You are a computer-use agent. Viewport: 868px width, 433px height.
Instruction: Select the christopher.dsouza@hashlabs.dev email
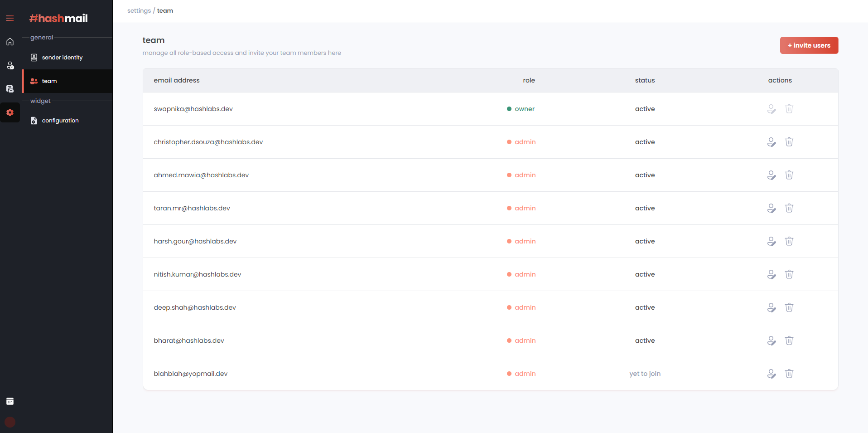[208, 142]
